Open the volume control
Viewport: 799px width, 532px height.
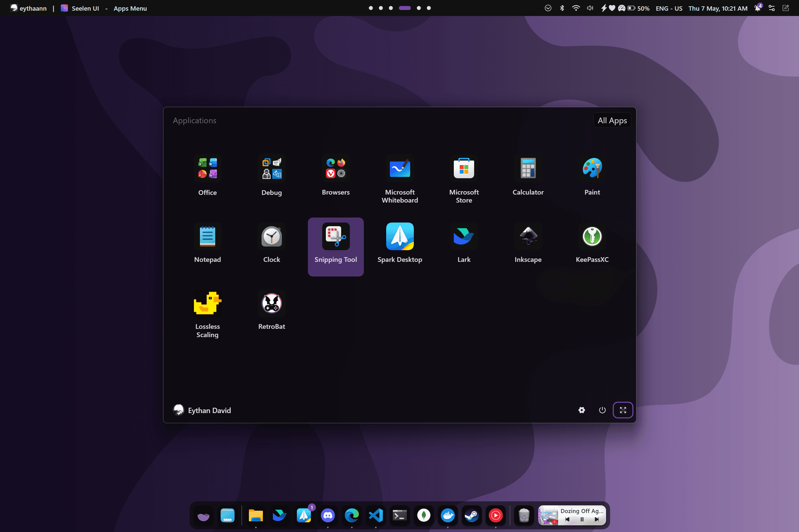590,8
